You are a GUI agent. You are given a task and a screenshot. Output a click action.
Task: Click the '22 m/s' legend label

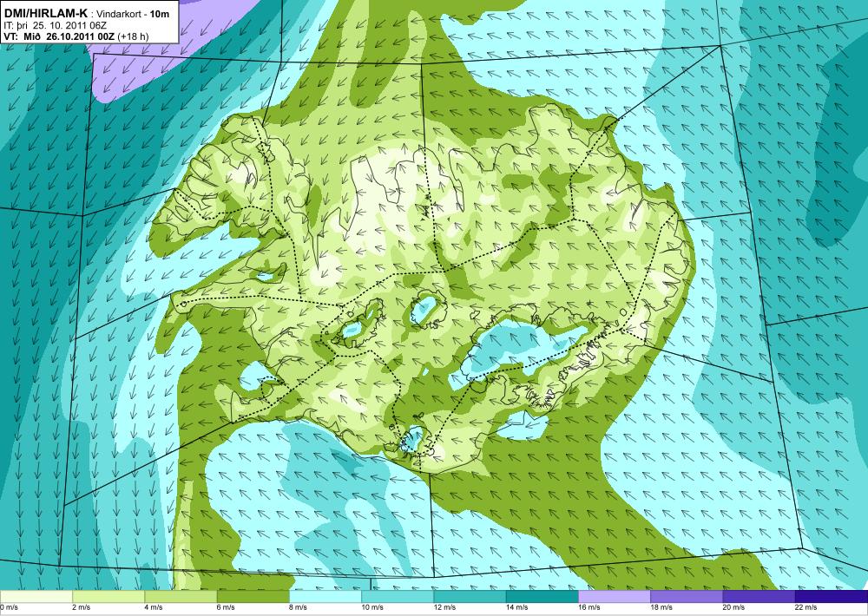(x=806, y=607)
